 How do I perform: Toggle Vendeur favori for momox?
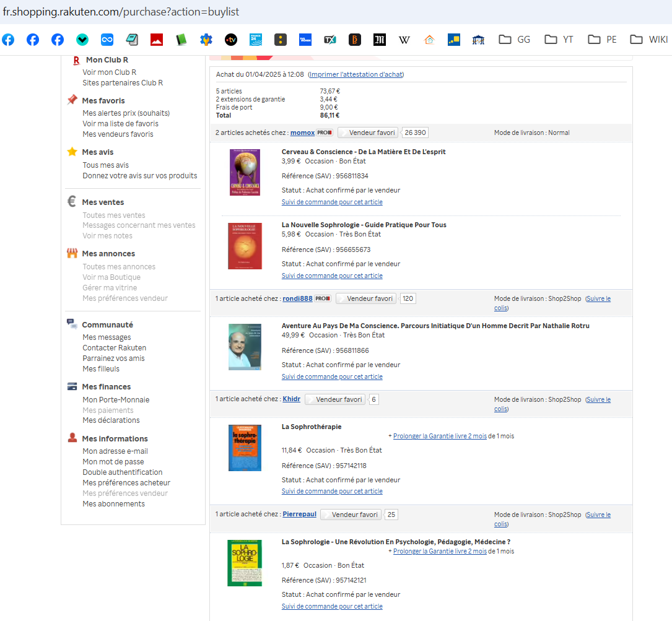pos(367,132)
